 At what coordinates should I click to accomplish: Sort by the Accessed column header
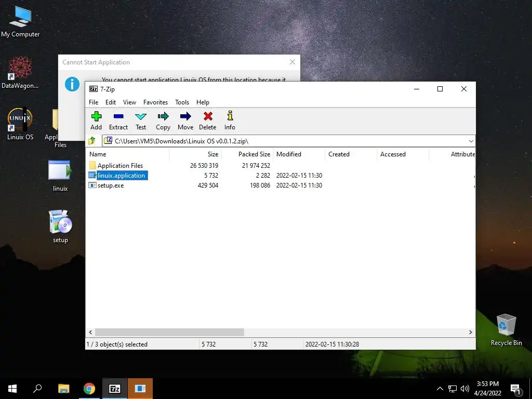(x=403, y=154)
